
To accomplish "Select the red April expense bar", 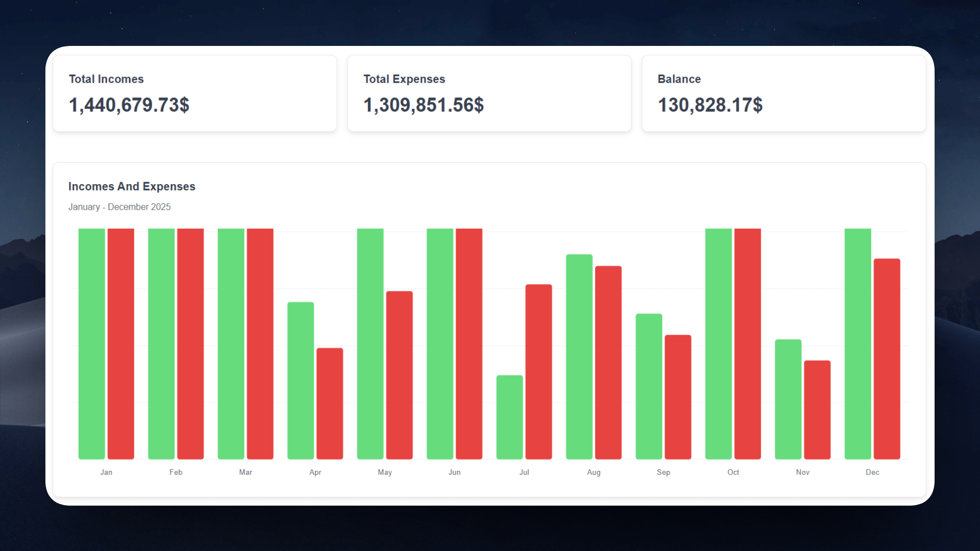I will 330,404.
